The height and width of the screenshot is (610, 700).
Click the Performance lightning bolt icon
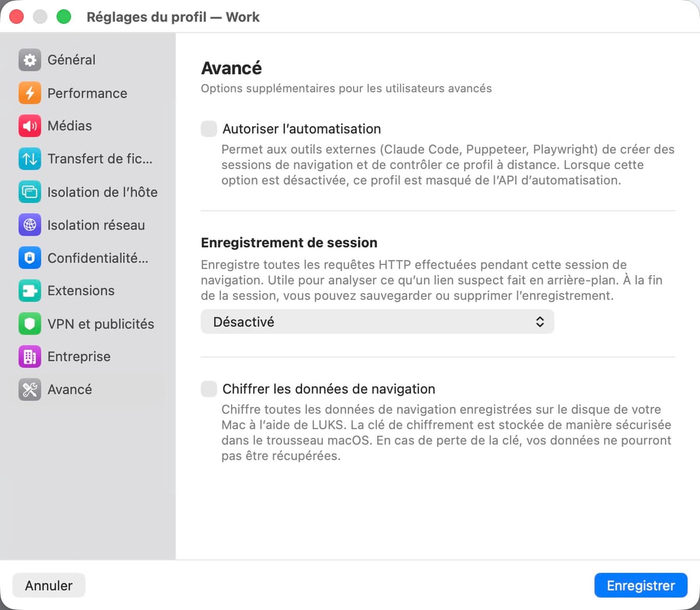(30, 93)
